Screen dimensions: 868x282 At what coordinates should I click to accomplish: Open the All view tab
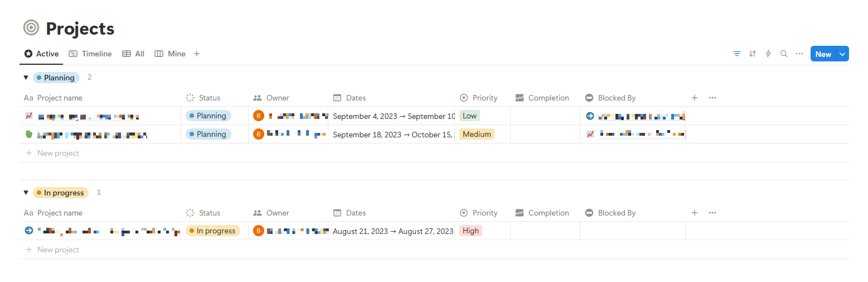point(133,54)
